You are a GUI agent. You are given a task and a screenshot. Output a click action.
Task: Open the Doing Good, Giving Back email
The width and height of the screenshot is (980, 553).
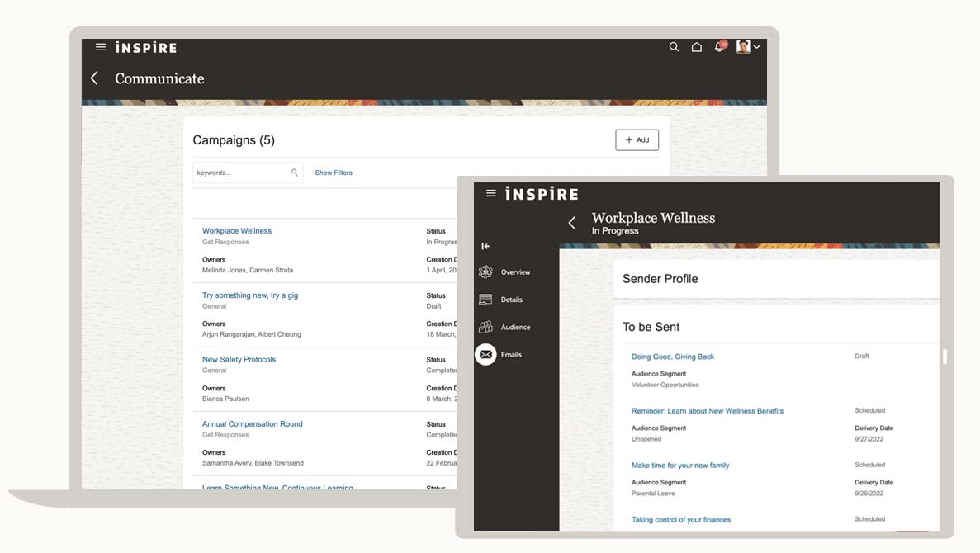click(x=673, y=357)
